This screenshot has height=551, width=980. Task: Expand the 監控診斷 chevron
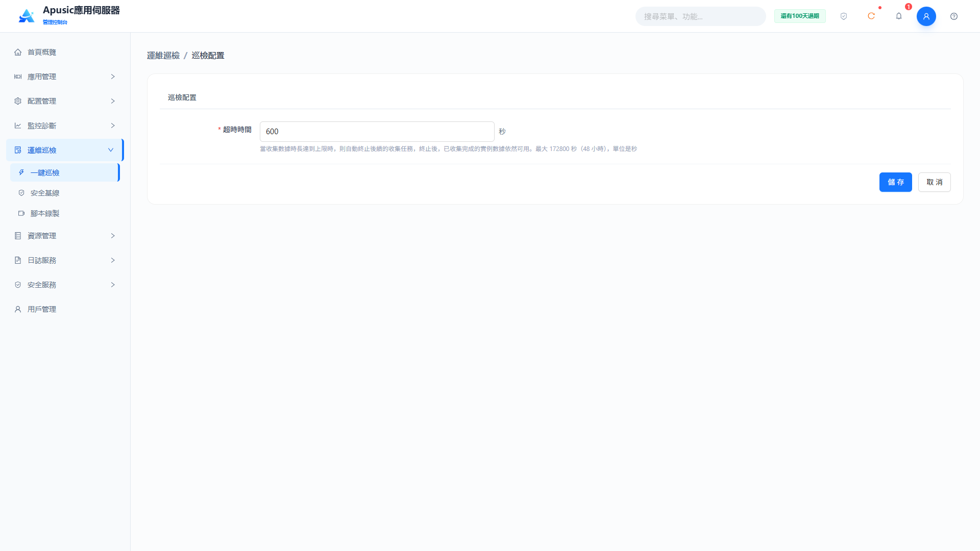click(113, 126)
